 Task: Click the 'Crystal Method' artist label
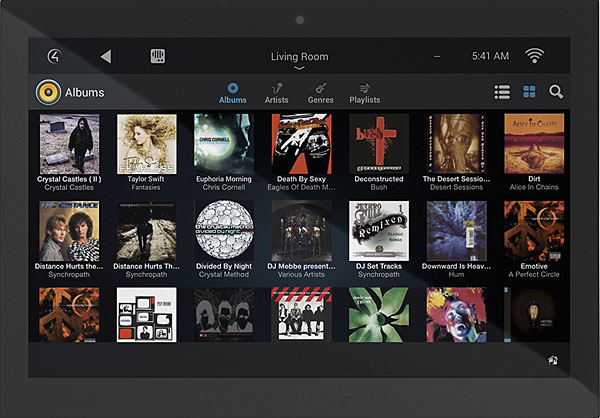[224, 274]
